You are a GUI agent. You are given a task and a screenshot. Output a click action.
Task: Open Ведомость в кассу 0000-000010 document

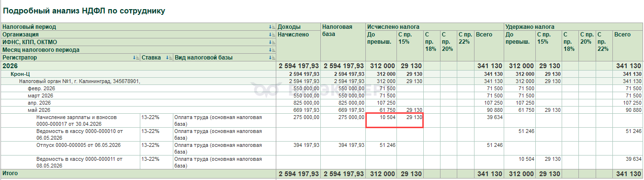(79, 134)
